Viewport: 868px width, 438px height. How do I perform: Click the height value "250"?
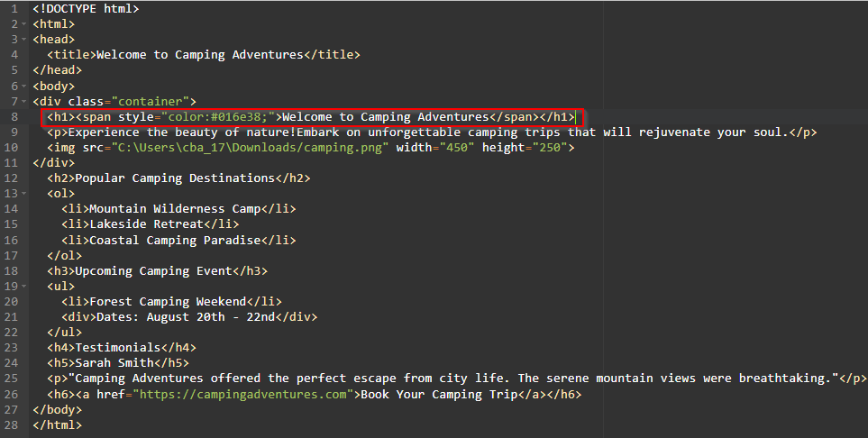(x=550, y=148)
